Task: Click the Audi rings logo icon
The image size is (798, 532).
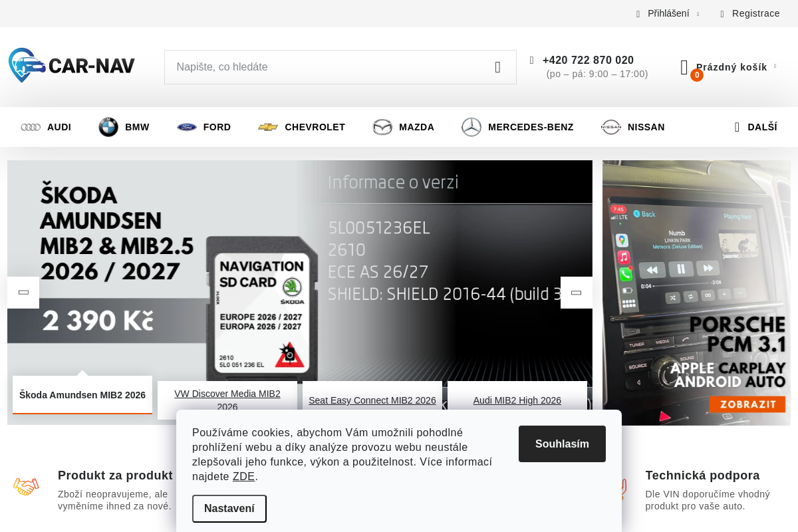Action: [31, 127]
